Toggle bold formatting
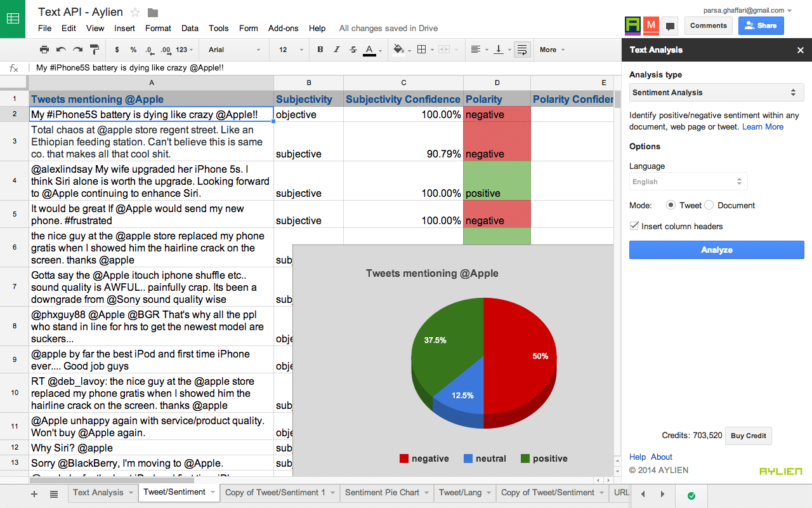This screenshot has width=812, height=508. click(x=320, y=50)
